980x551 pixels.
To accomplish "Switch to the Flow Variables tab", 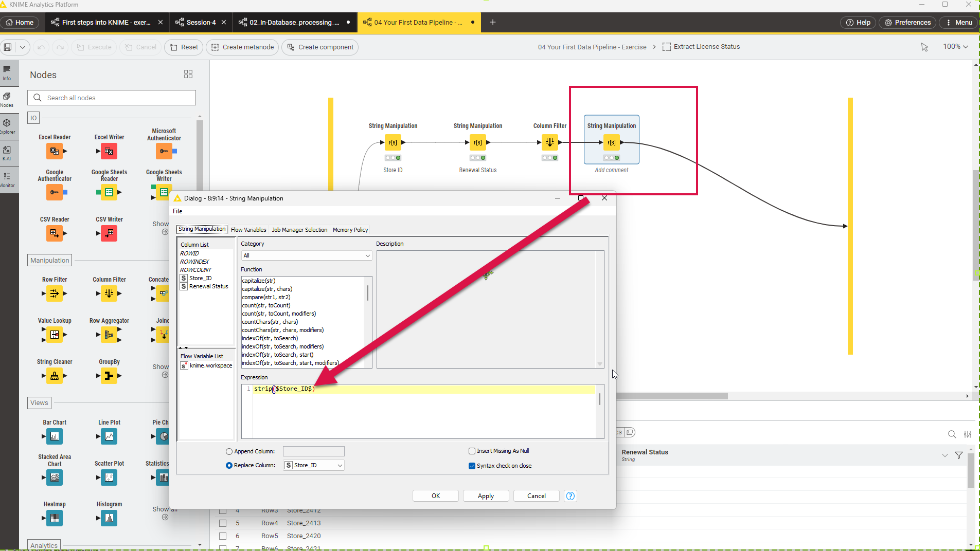I will [x=248, y=230].
